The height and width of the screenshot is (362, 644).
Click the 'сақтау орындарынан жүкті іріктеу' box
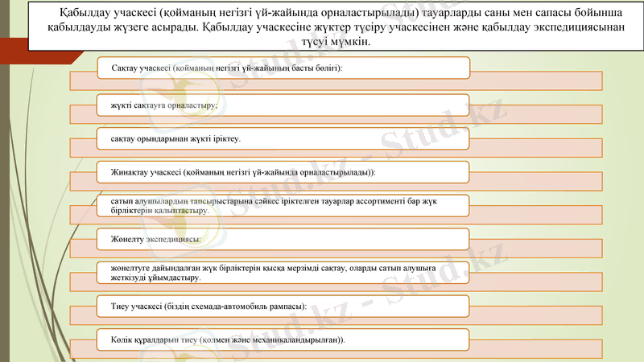tap(283, 138)
